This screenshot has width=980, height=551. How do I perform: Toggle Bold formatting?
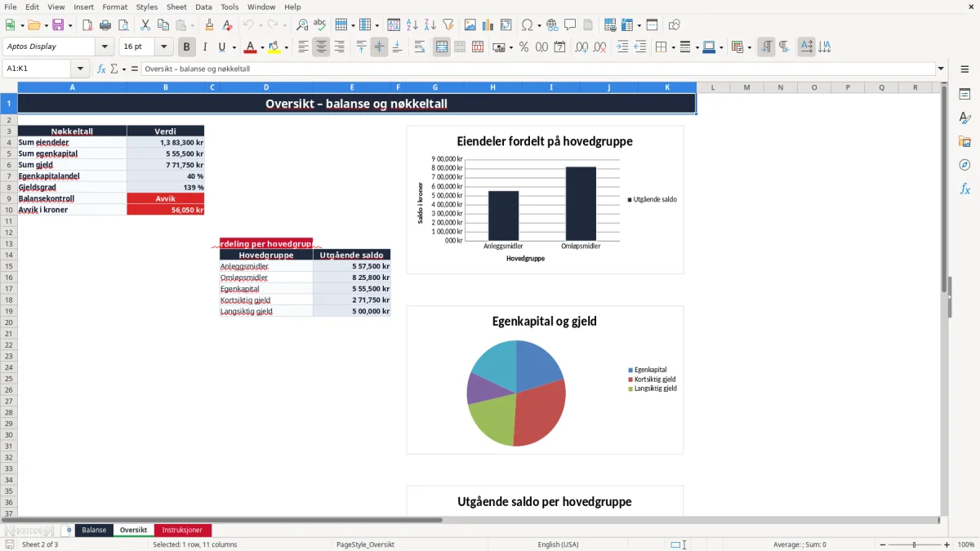187,47
